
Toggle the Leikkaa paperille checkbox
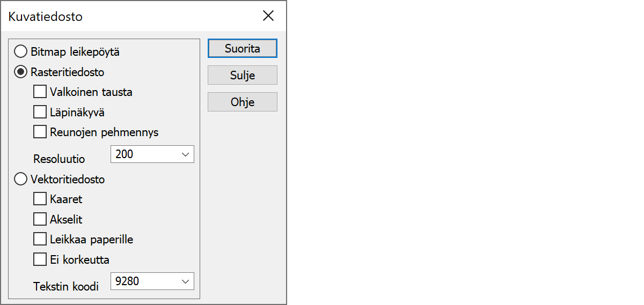[40, 239]
